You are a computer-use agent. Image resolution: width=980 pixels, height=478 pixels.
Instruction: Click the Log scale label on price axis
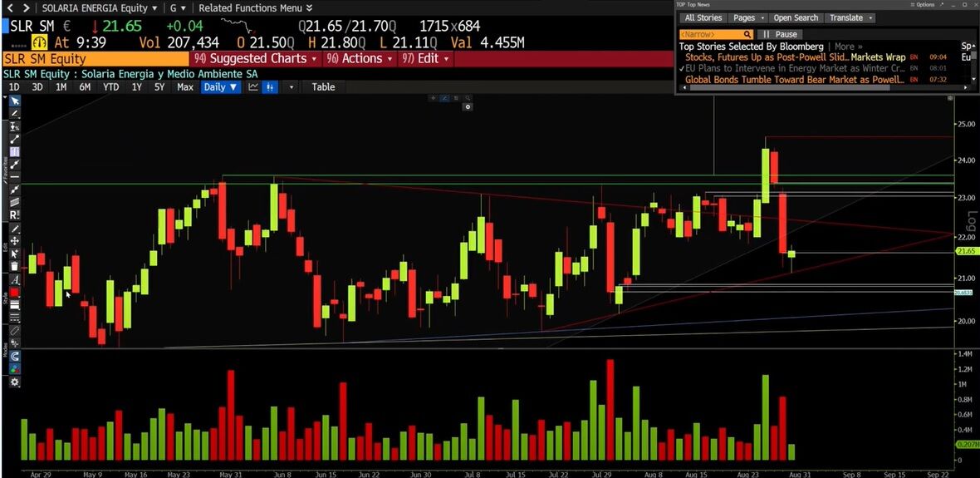[971, 222]
